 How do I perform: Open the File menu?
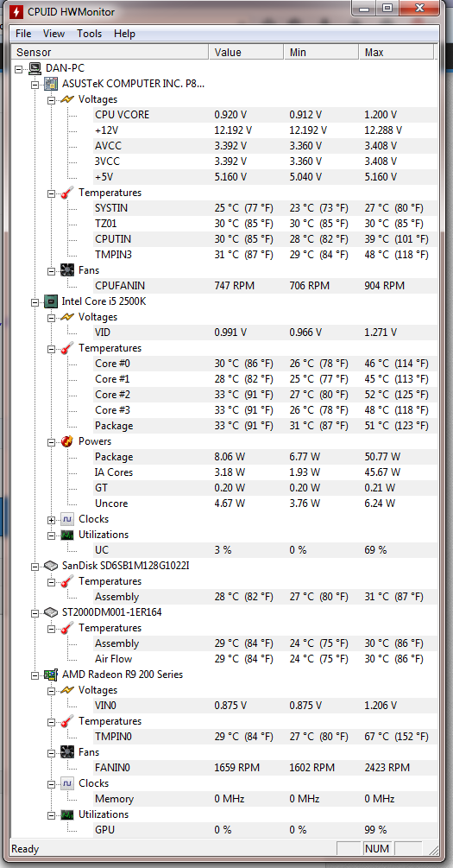(x=23, y=34)
